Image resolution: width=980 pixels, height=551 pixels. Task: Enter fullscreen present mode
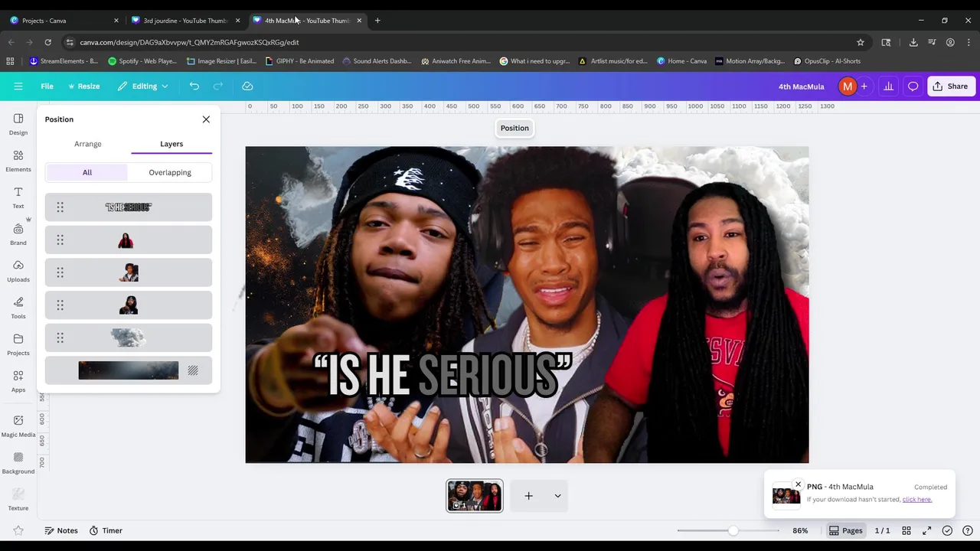click(926, 530)
